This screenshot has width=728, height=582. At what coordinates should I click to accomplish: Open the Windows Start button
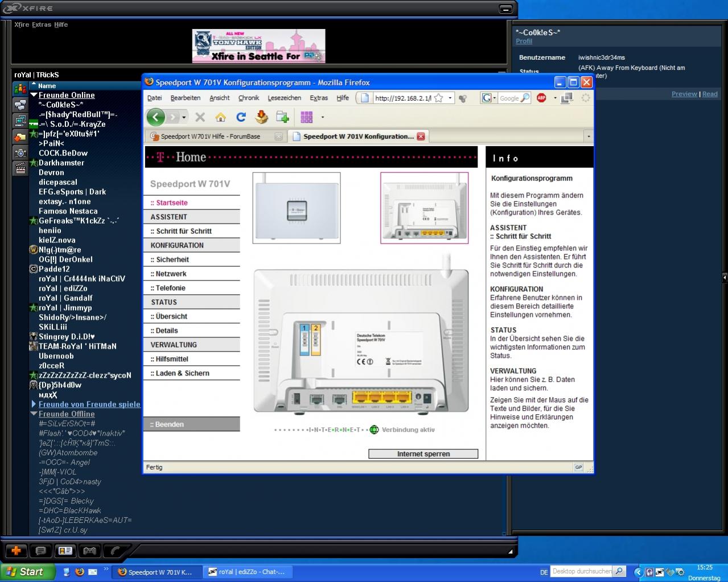coord(27,572)
